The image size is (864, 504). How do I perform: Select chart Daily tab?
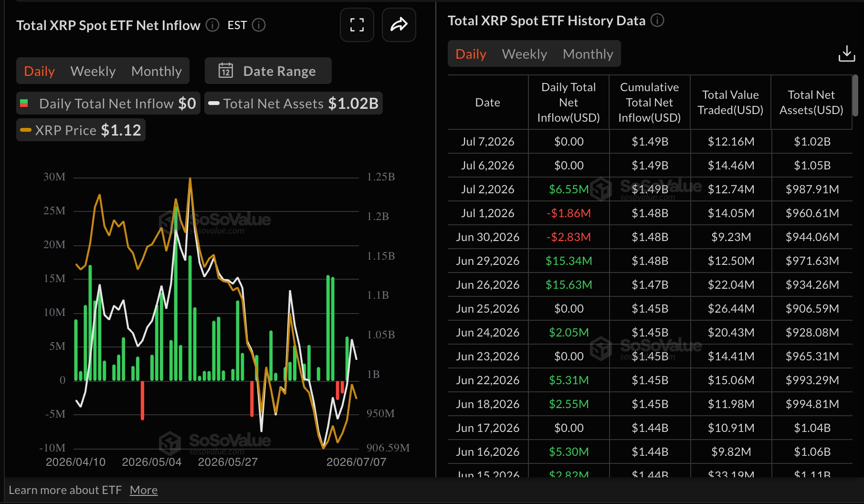40,71
